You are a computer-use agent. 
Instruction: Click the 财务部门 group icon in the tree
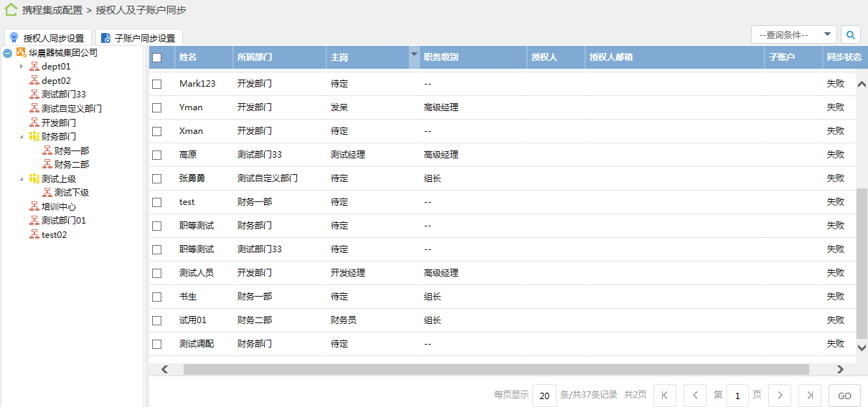tap(34, 136)
